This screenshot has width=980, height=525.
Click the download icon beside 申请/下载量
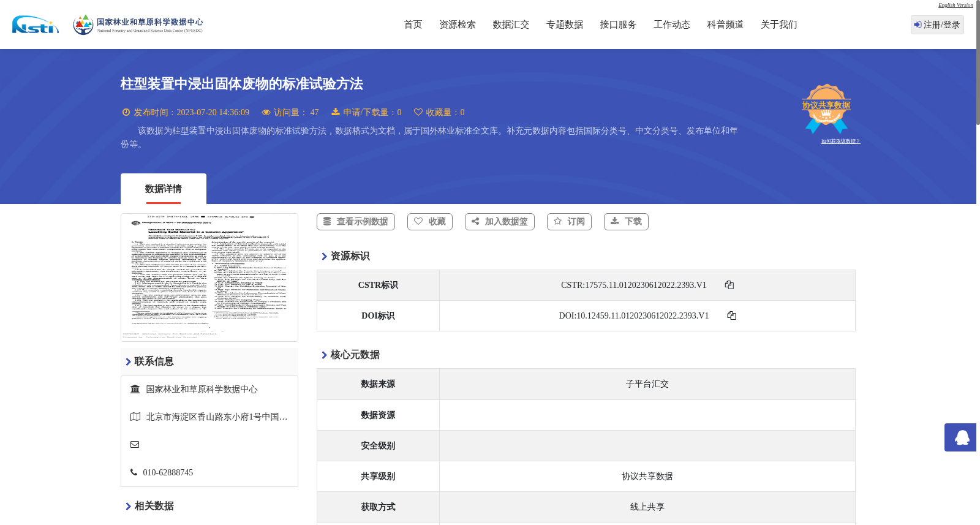coord(336,111)
